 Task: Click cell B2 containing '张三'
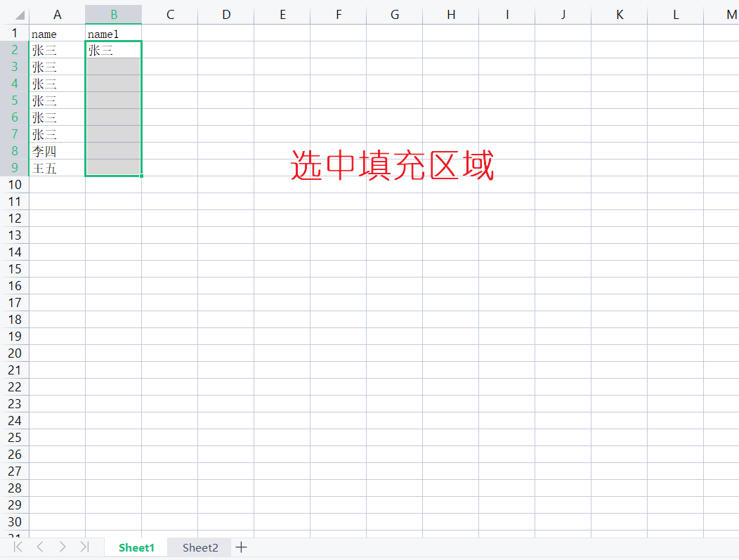pos(114,49)
